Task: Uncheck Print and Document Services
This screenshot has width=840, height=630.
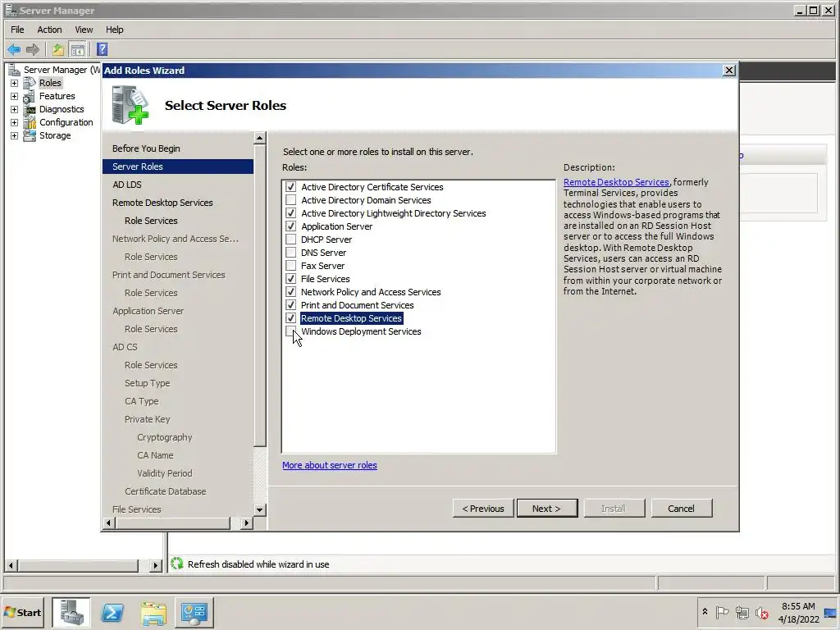Action: (291, 305)
